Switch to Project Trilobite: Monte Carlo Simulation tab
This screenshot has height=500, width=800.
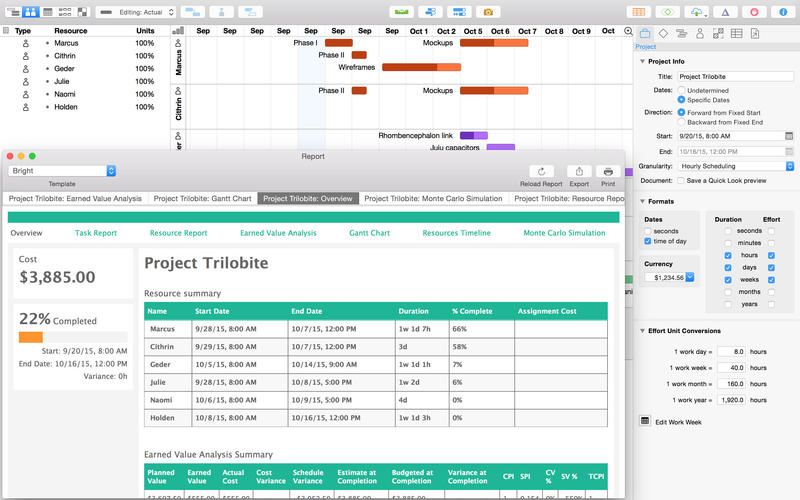433,199
